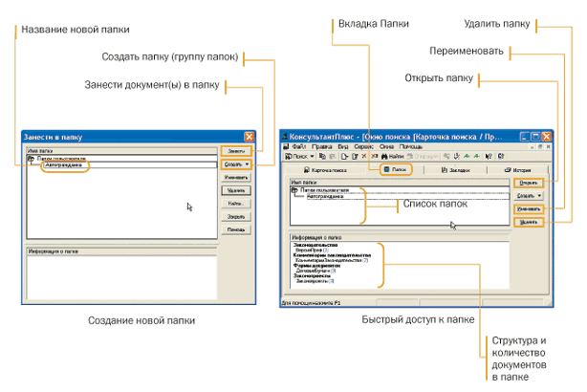Open the Файл menu
This screenshot has height=392, width=587.
(299, 146)
